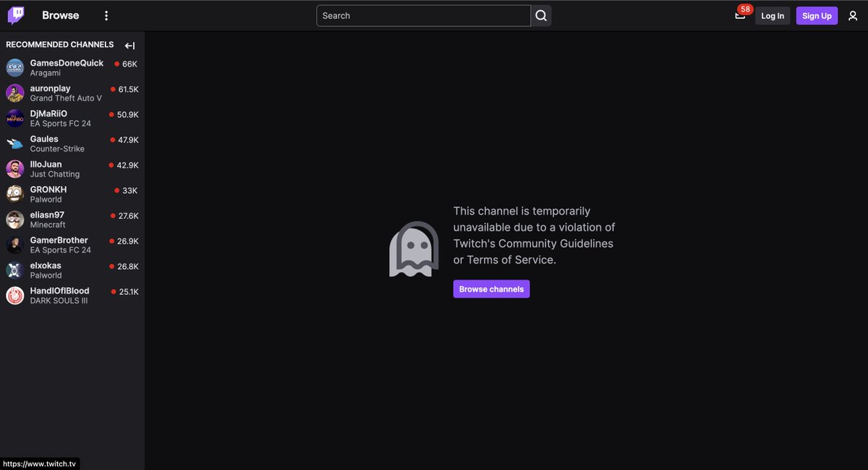Open the DjMaRiiO channel name

pyautogui.click(x=48, y=114)
